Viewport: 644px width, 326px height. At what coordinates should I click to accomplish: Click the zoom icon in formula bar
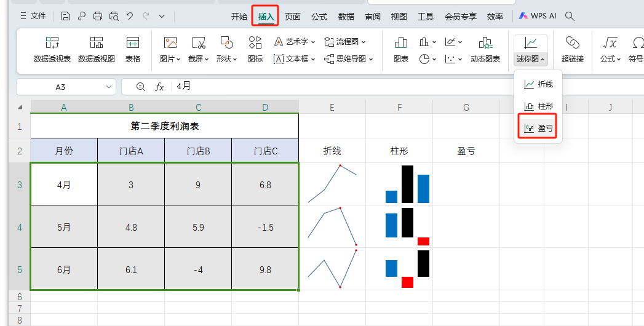coord(140,87)
